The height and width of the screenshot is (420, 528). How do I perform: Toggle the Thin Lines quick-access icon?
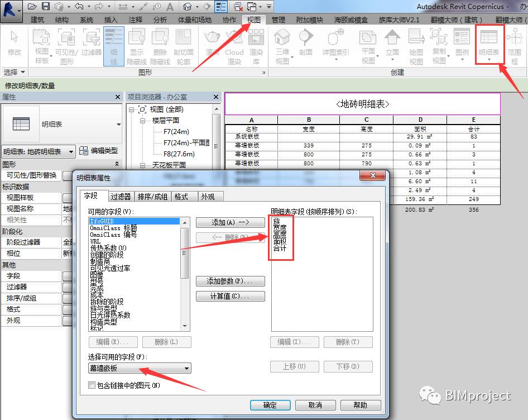click(x=221, y=6)
